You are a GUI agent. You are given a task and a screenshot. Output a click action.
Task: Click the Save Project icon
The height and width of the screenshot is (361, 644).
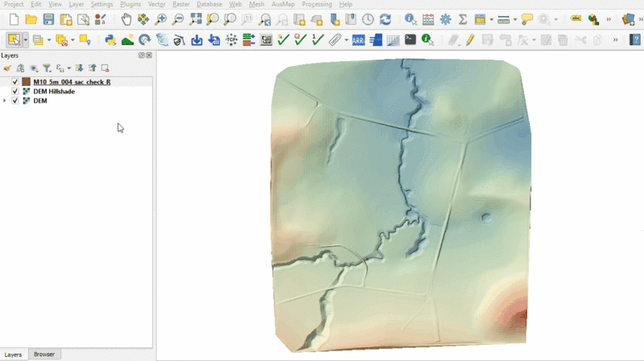(x=48, y=19)
